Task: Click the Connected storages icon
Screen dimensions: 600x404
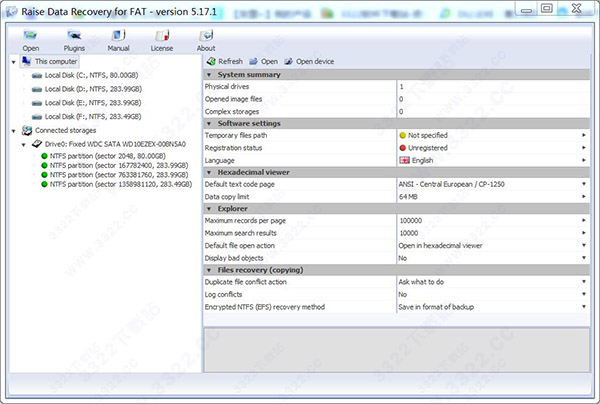Action: (x=27, y=130)
